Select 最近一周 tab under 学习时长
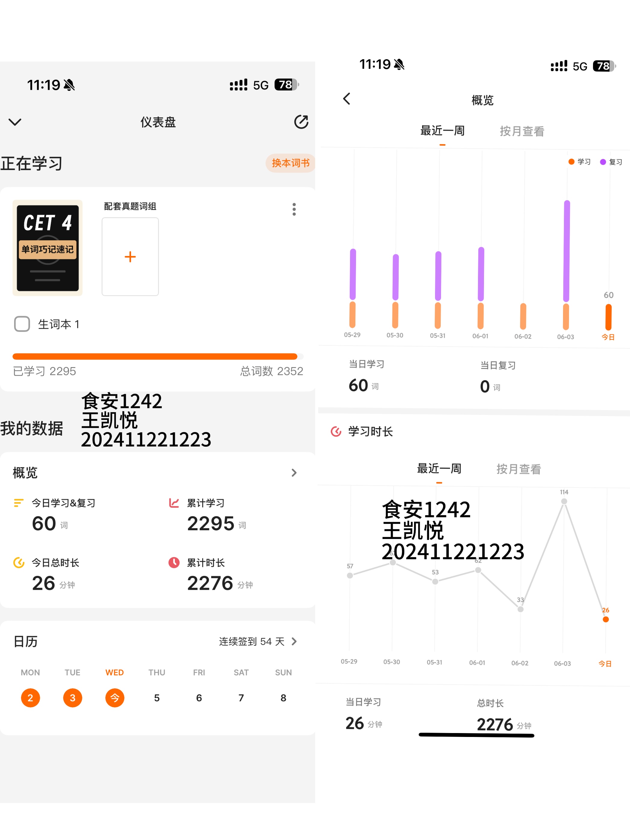Screen dimensions: 630x840 pyautogui.click(x=439, y=469)
